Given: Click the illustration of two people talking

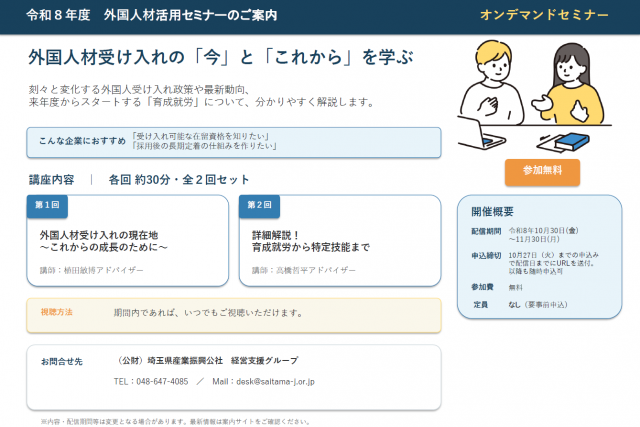Looking at the screenshot, I should [534, 96].
